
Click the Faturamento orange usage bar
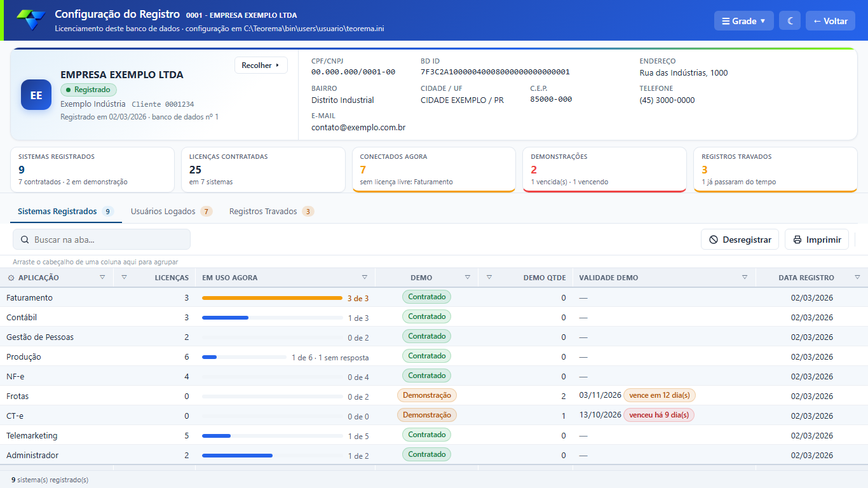coord(272,297)
